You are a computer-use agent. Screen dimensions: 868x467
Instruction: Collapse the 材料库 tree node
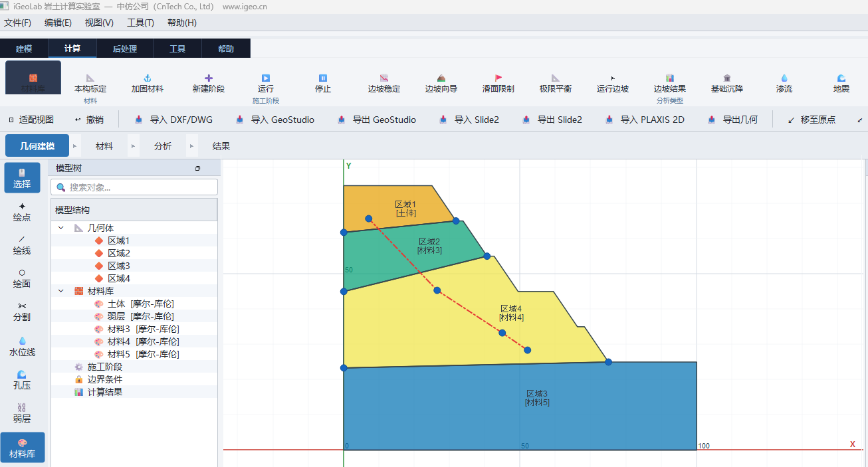click(x=61, y=291)
